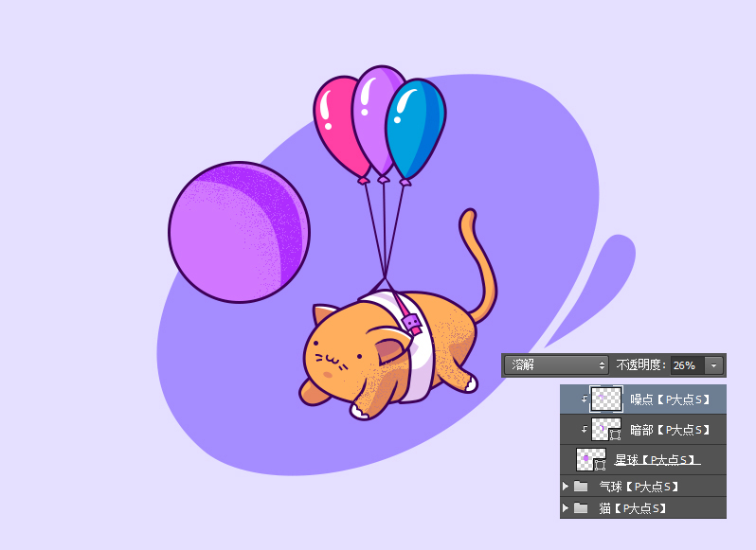Click the clipping mask arrow on 暗部 layer
The height and width of the screenshot is (550, 756).
pos(584,430)
